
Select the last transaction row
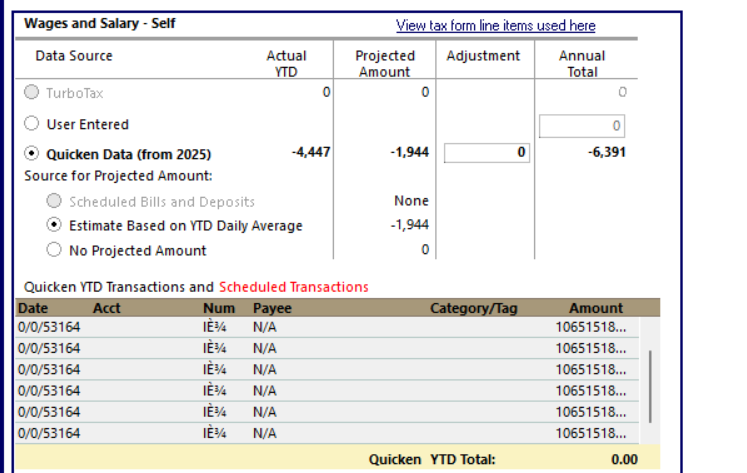point(327,433)
